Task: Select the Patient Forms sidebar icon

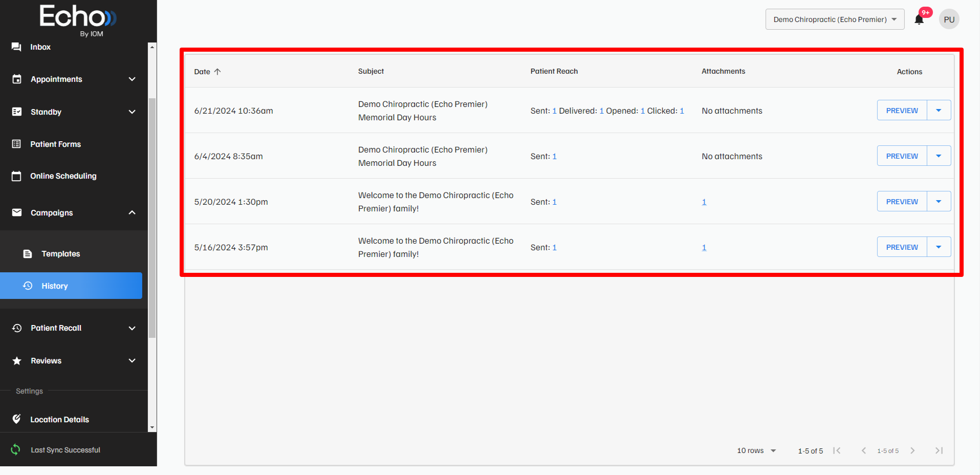Action: point(17,144)
